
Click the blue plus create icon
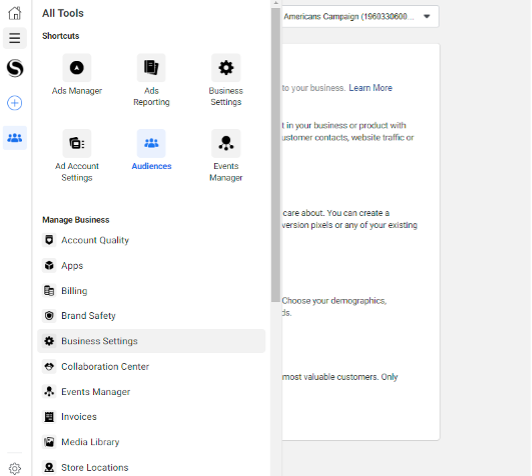[x=15, y=103]
